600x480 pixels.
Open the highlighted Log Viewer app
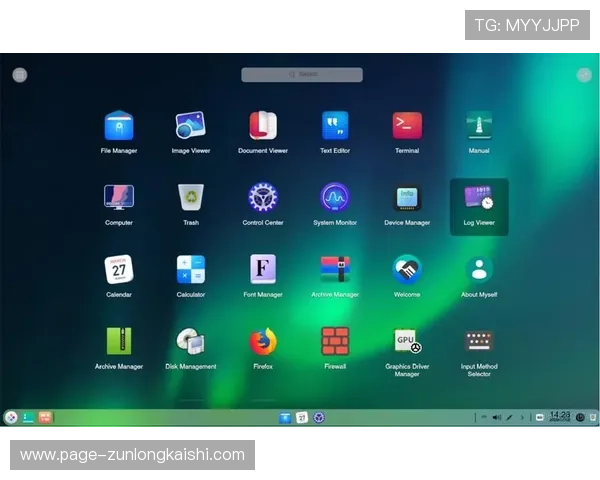[x=479, y=199]
